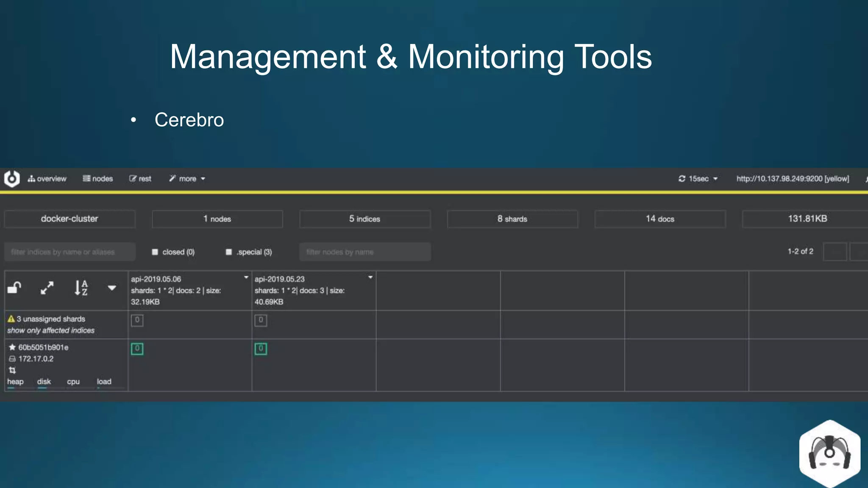Open the 15sec refresh interval dropdown
Viewport: 868px width, 488px height.
click(x=698, y=179)
